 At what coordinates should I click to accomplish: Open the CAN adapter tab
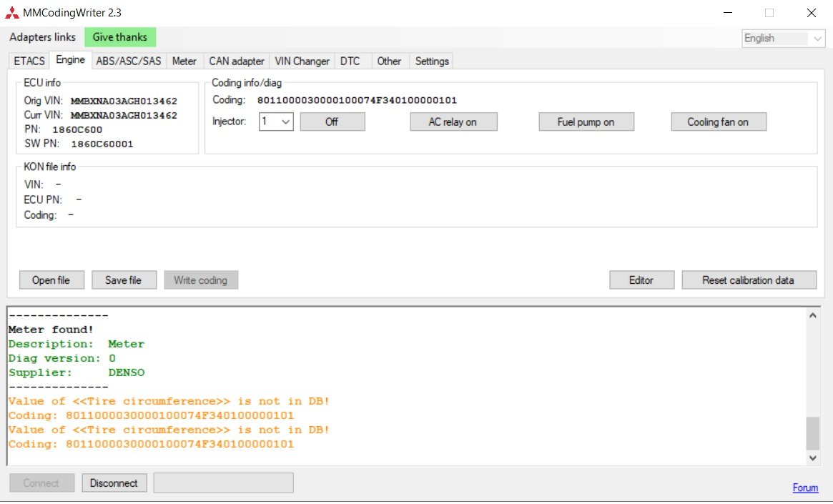[x=237, y=61]
